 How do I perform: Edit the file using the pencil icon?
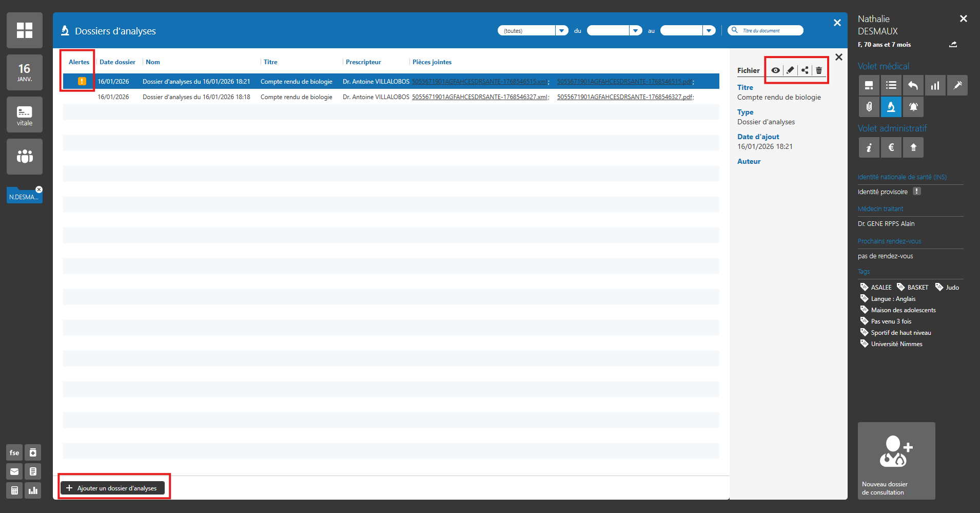pos(790,70)
